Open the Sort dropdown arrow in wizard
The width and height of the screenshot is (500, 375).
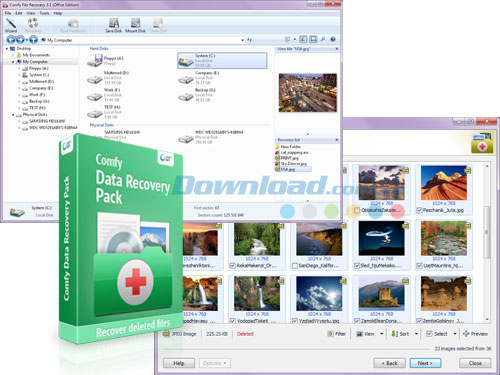[416, 334]
